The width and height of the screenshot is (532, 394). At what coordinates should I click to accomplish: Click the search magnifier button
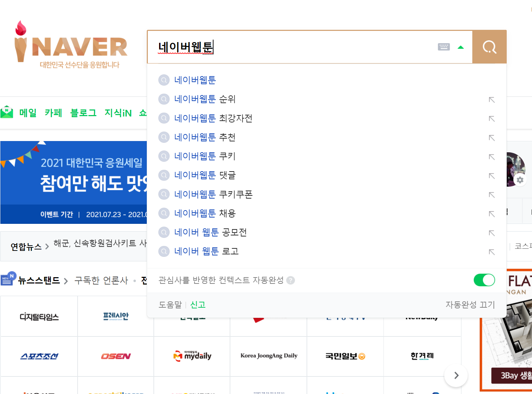[x=490, y=47]
